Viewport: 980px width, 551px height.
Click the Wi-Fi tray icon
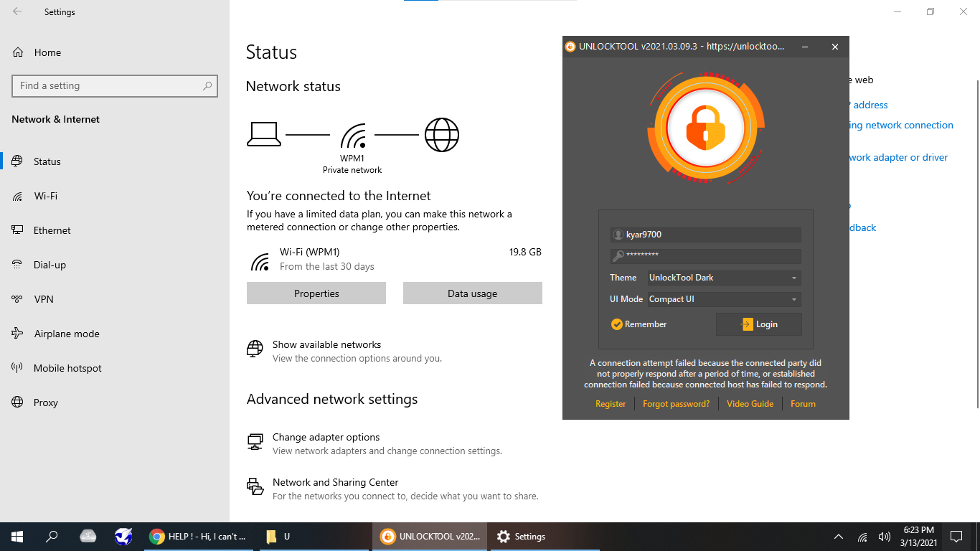click(862, 537)
